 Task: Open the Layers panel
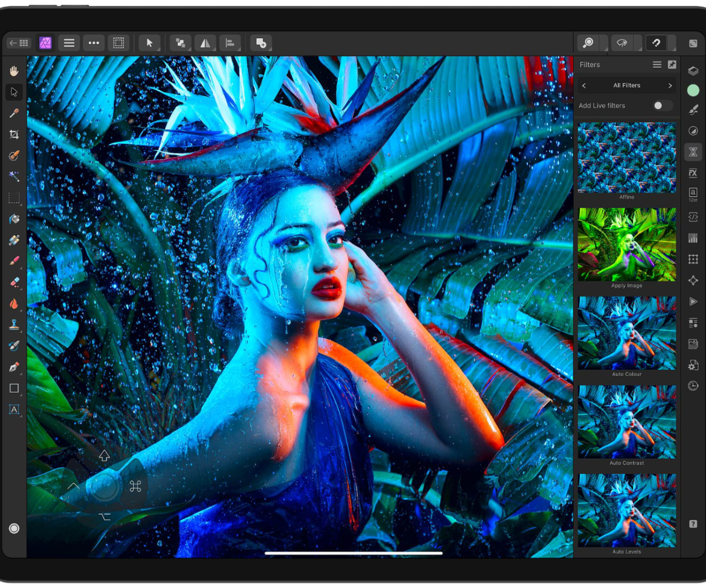coord(692,71)
